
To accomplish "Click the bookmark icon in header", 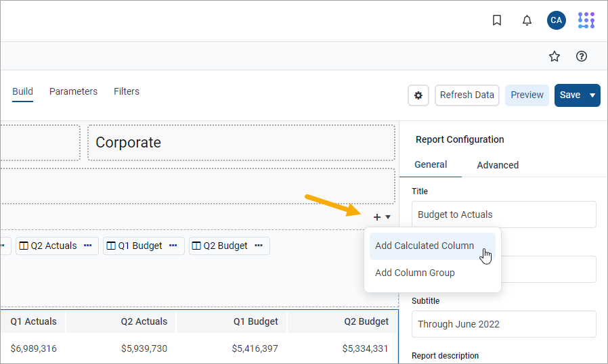I will tap(497, 20).
